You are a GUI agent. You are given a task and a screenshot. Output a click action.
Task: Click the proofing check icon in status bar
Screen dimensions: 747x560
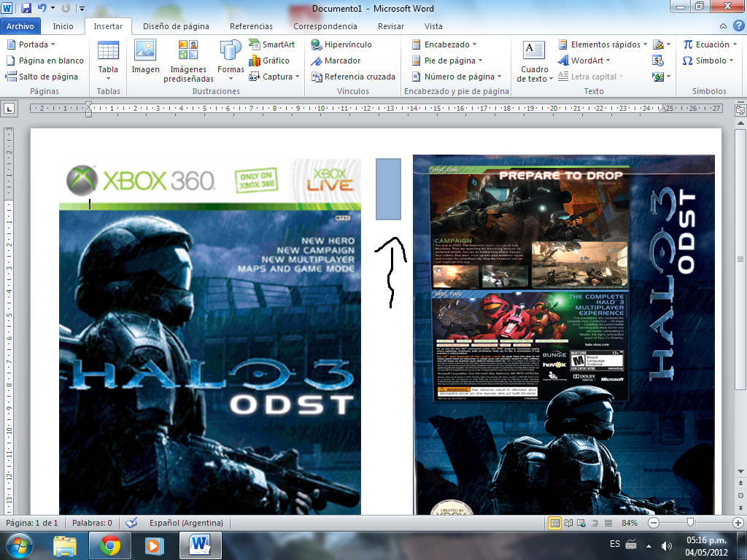pos(131,523)
